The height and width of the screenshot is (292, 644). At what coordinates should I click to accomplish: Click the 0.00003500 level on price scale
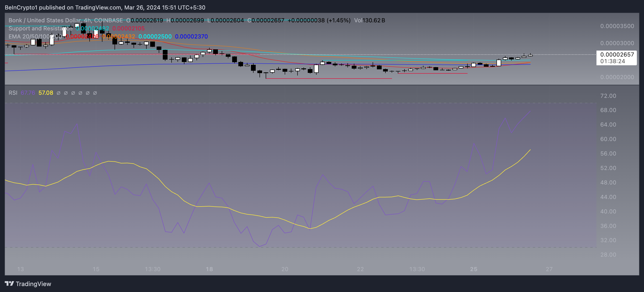[617, 26]
